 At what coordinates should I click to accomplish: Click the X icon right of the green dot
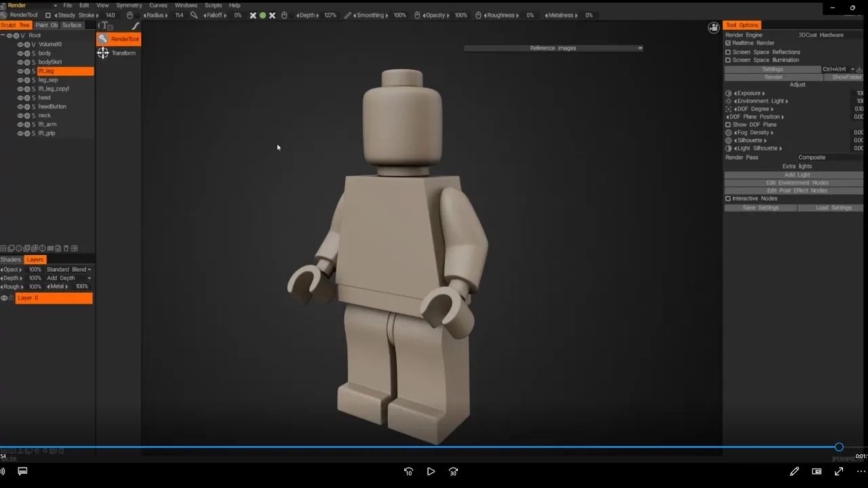point(272,15)
